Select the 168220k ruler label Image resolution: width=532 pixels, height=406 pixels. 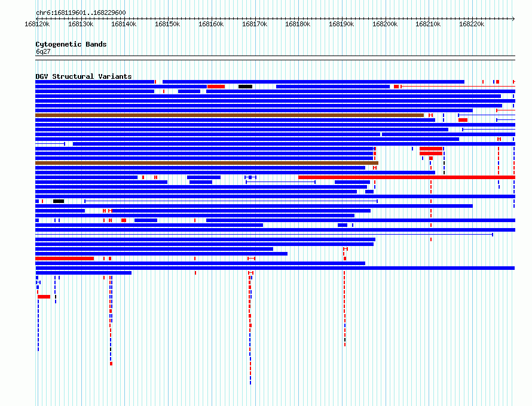(472, 24)
